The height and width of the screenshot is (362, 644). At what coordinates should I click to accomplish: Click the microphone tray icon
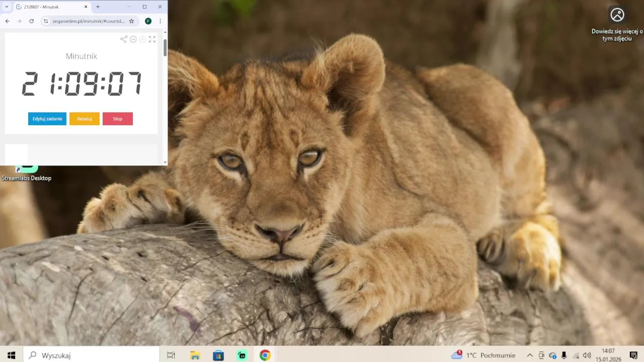point(564,355)
